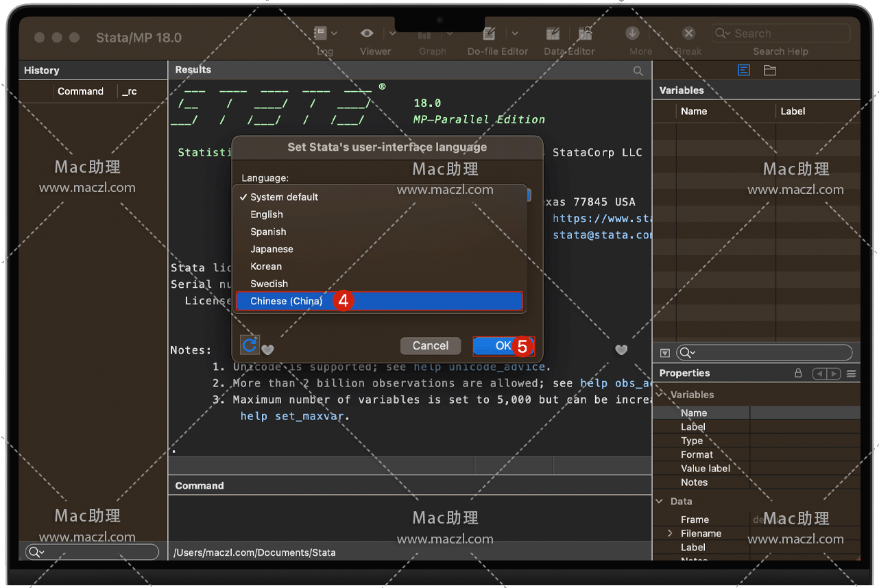879x588 pixels.
Task: Select Chinese (China) from language list
Action: click(287, 301)
